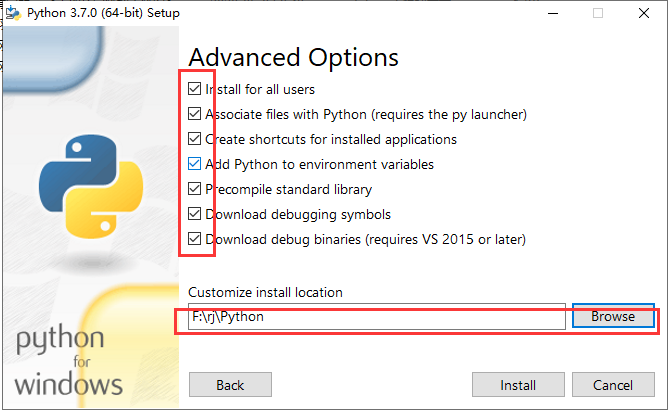Toggle Create shortcuts for installed applications

click(x=194, y=139)
